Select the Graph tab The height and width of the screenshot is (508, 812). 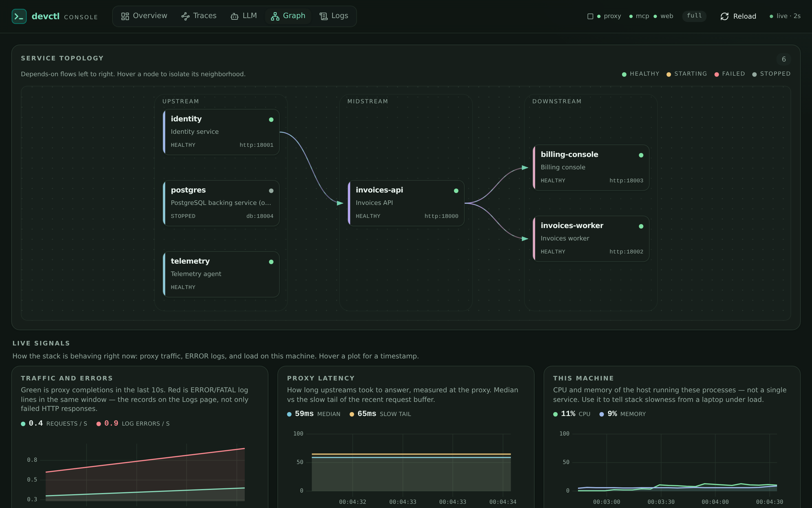pyautogui.click(x=288, y=16)
